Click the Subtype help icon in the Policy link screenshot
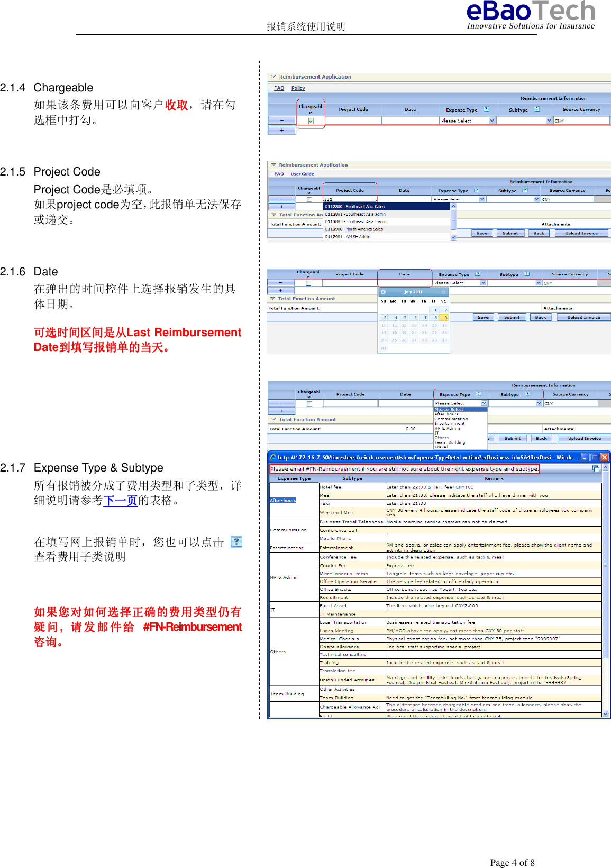Screen dimensions: 611x868 click(536, 109)
